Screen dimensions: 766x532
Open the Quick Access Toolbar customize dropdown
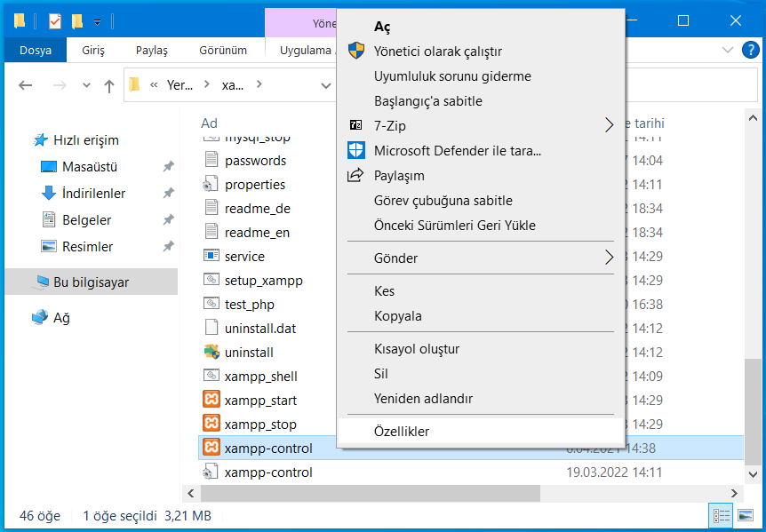(x=97, y=22)
